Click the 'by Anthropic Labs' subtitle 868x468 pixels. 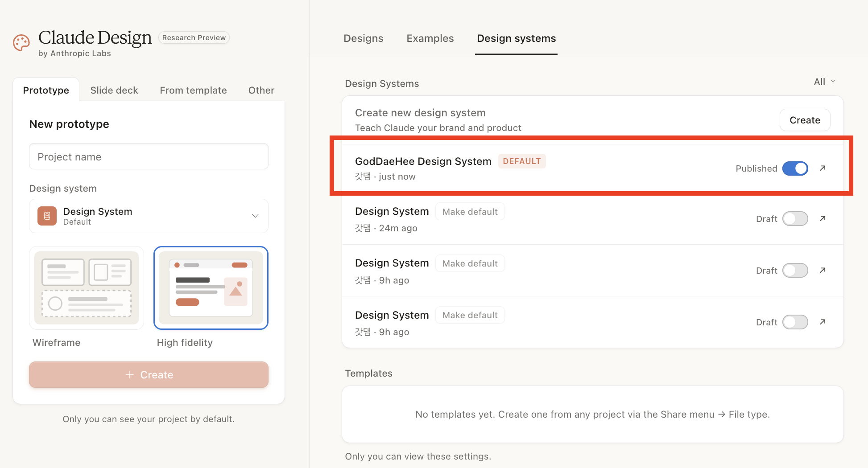click(74, 53)
